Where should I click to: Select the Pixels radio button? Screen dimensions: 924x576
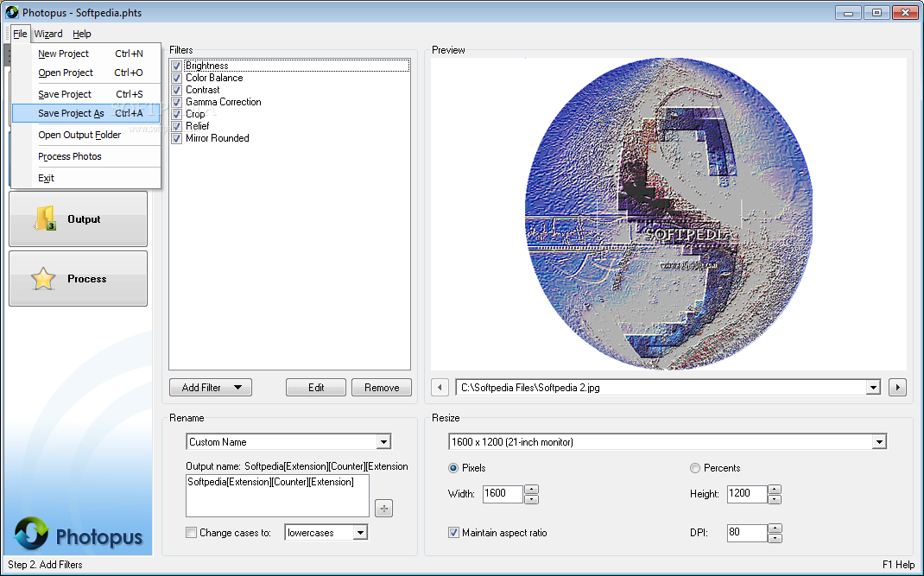tap(453, 468)
